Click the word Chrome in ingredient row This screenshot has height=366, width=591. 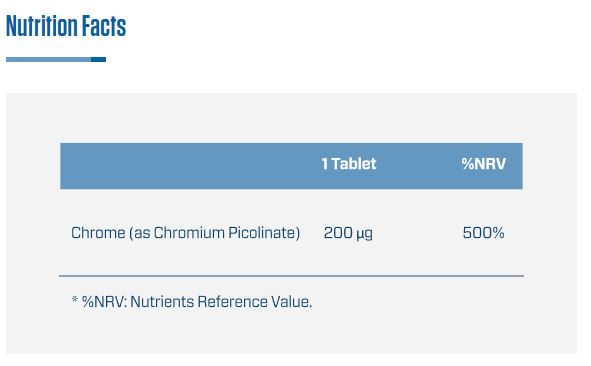point(98,233)
